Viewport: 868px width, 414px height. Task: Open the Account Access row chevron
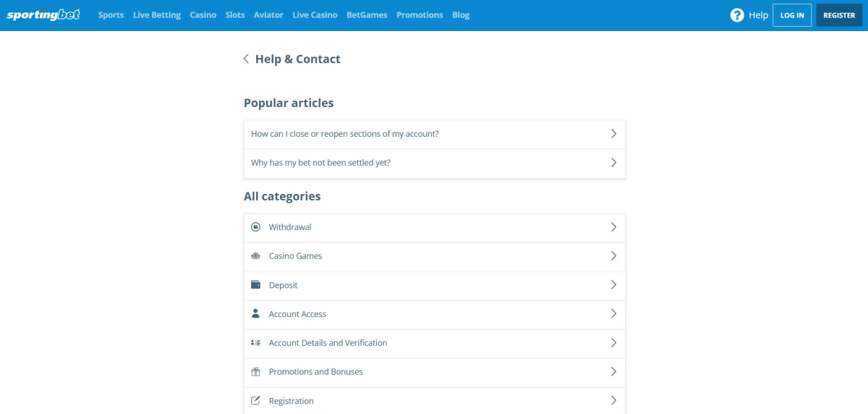click(613, 314)
